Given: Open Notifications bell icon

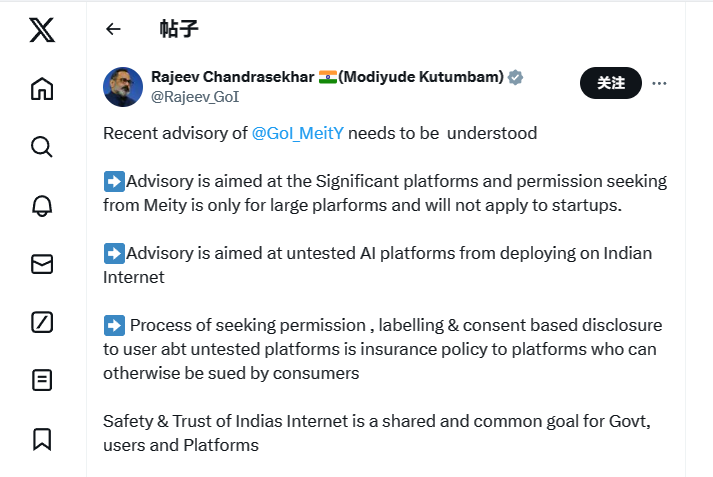Looking at the screenshot, I should (x=42, y=205).
